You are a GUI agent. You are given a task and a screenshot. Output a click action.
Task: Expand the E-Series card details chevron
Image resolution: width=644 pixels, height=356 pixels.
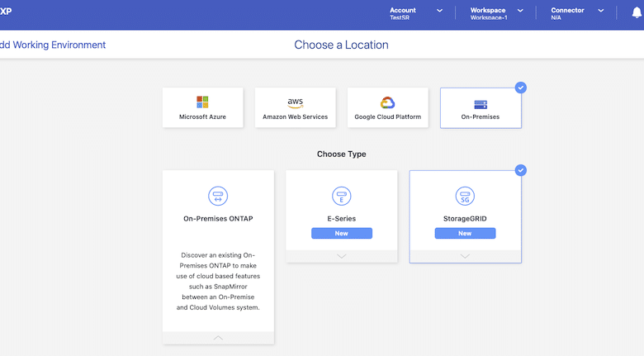coord(341,256)
